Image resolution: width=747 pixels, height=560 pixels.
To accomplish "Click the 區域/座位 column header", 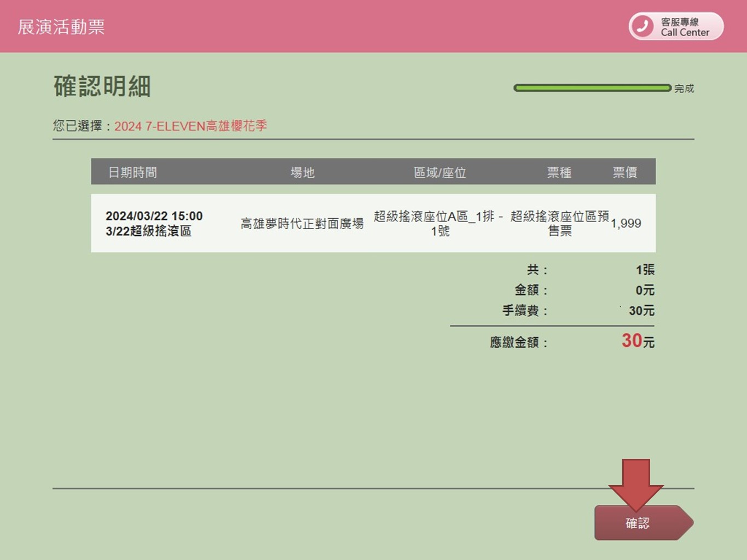I will pyautogui.click(x=440, y=172).
